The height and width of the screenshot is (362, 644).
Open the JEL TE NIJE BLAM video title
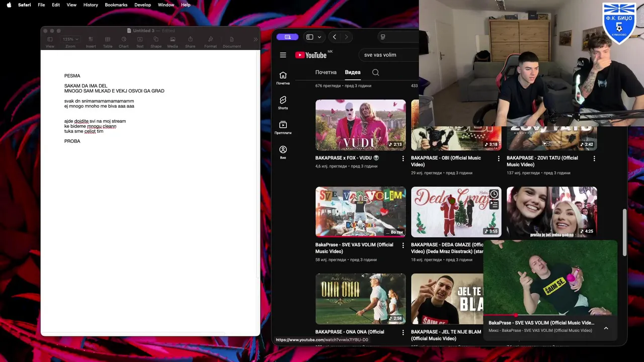tap(446, 335)
